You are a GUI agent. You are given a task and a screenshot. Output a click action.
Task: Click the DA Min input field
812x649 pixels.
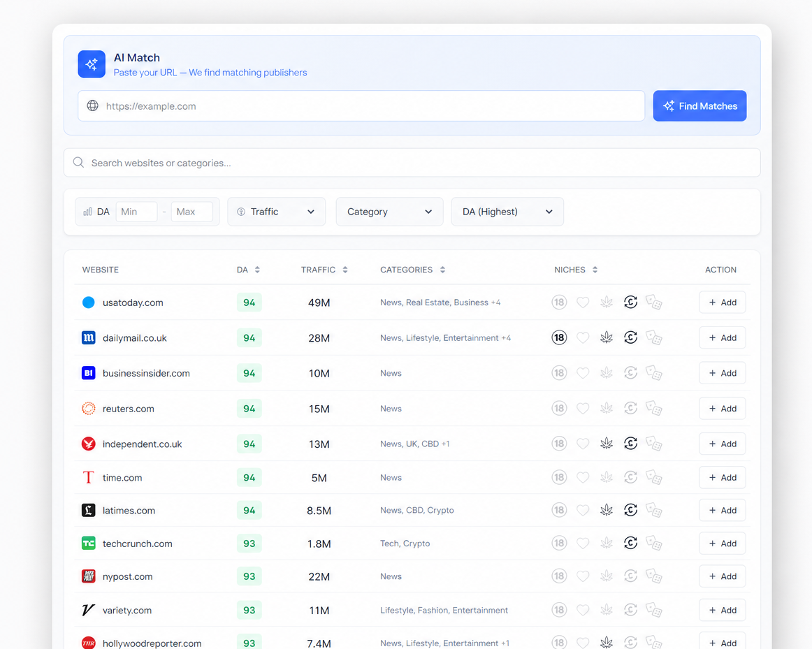coord(137,212)
